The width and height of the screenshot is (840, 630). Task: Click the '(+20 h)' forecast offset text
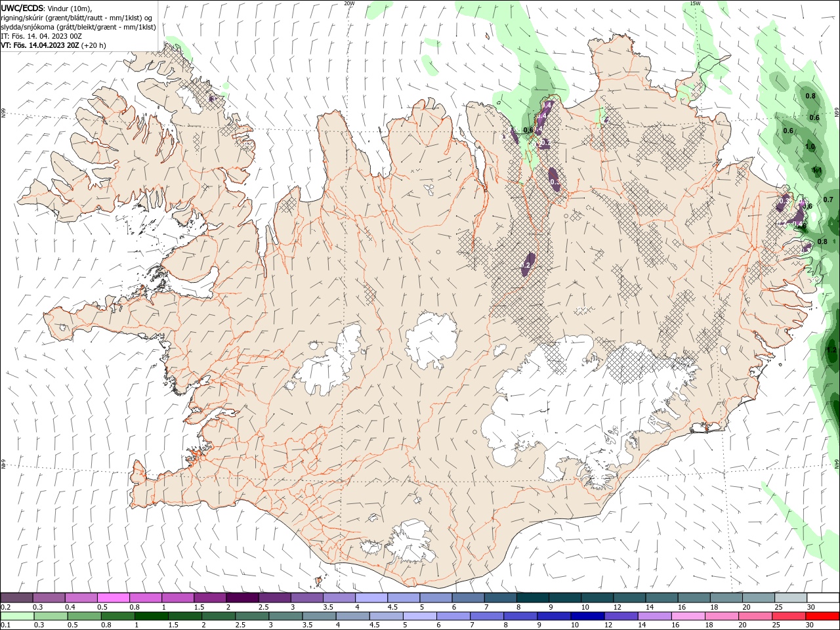click(94, 45)
